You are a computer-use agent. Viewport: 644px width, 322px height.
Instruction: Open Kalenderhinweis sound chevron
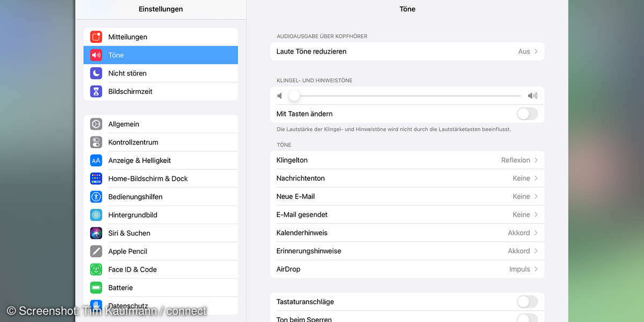pyautogui.click(x=536, y=233)
